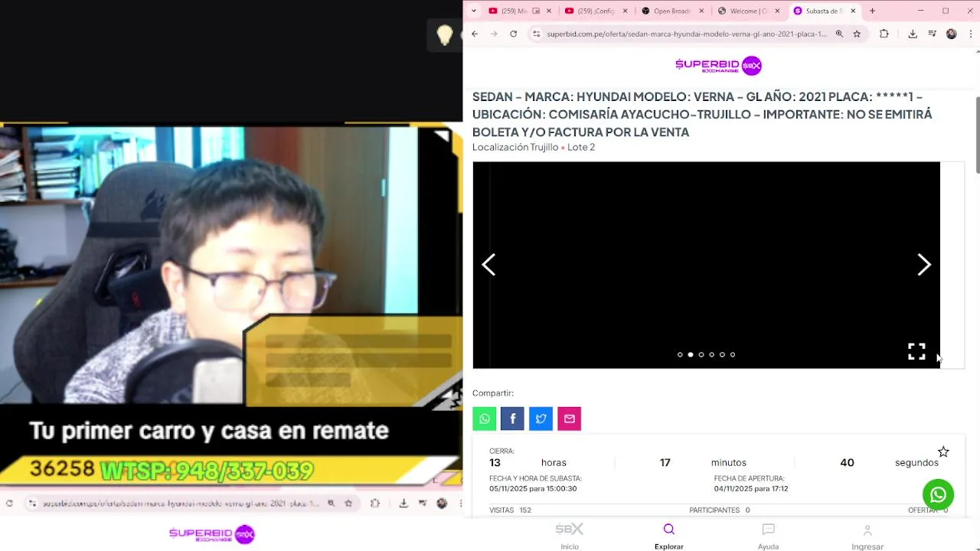Switch to the Welcome tab
Image resolution: width=980 pixels, height=551 pixels.
[x=749, y=11]
